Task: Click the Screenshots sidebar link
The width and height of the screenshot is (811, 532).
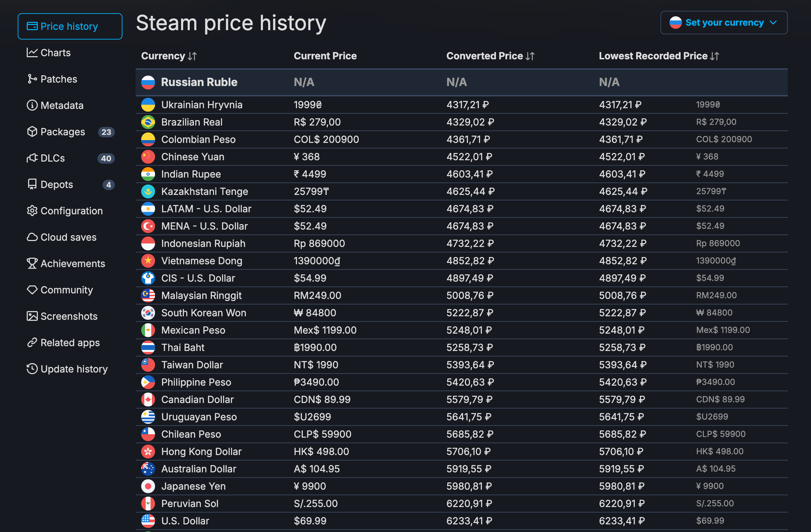Action: 69,316
